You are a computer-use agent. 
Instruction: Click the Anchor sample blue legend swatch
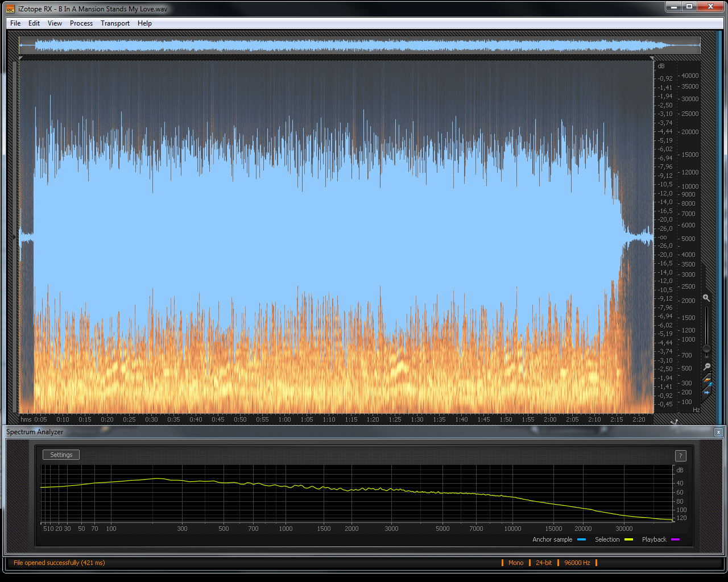pyautogui.click(x=581, y=539)
